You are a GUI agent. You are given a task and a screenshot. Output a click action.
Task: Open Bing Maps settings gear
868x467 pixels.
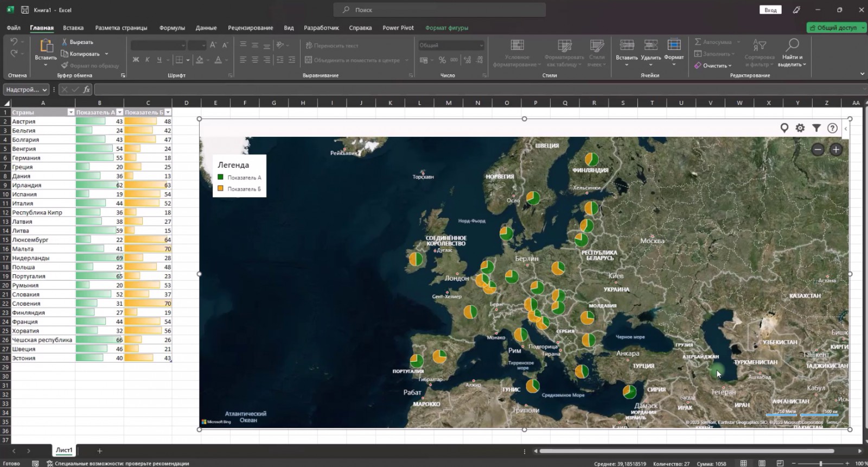tap(800, 128)
